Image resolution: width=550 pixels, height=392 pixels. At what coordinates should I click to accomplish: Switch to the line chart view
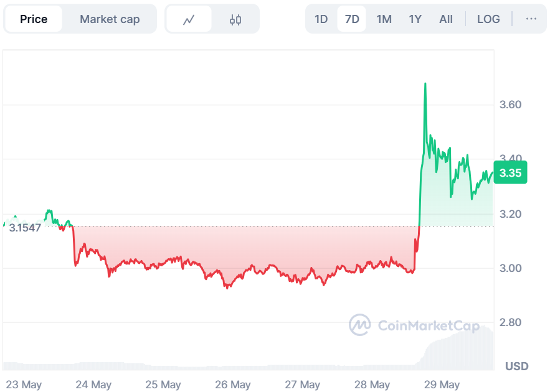tap(189, 19)
